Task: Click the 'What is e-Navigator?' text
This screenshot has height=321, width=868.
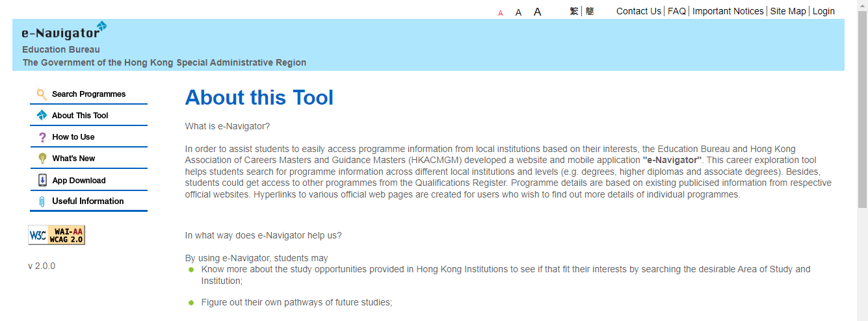Action: point(228,126)
